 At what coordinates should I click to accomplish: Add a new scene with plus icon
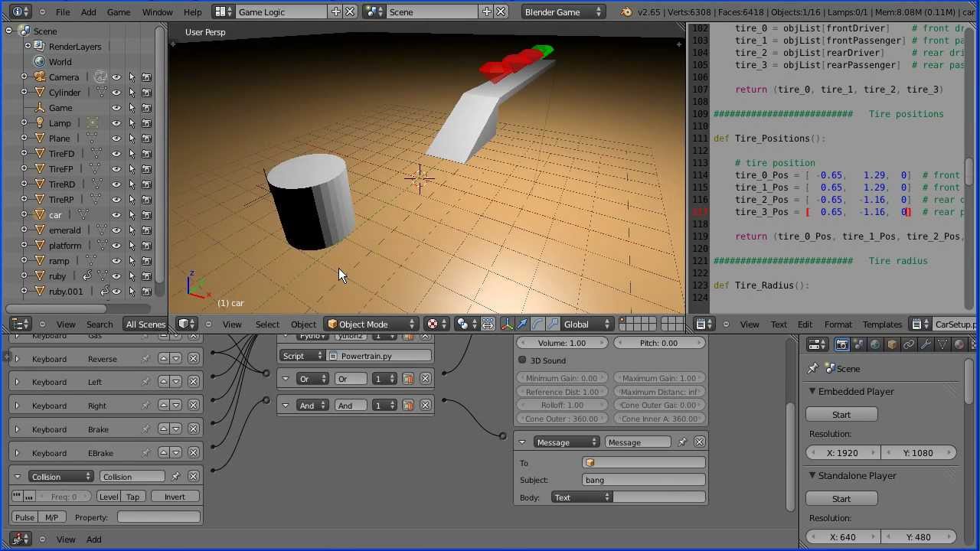pyautogui.click(x=486, y=11)
